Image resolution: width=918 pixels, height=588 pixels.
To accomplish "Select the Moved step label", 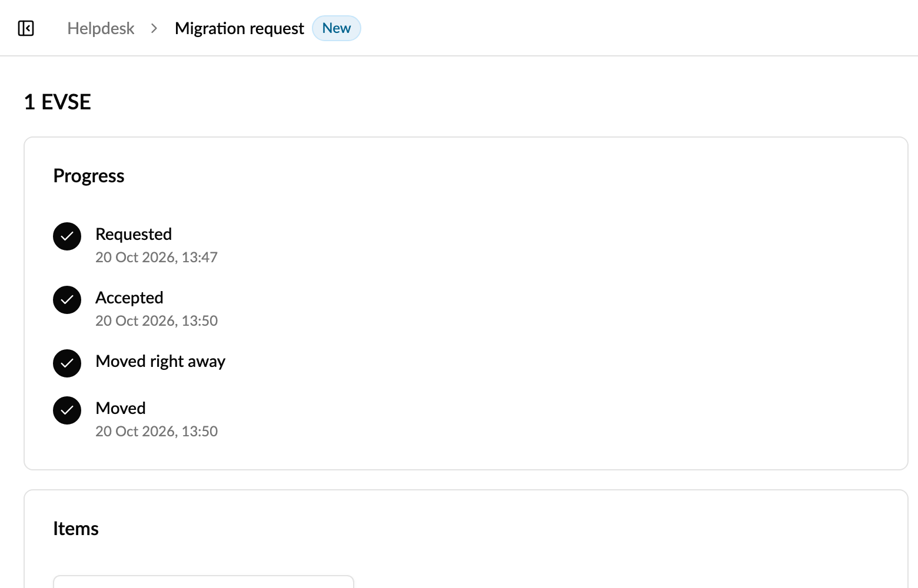I will tap(121, 408).
